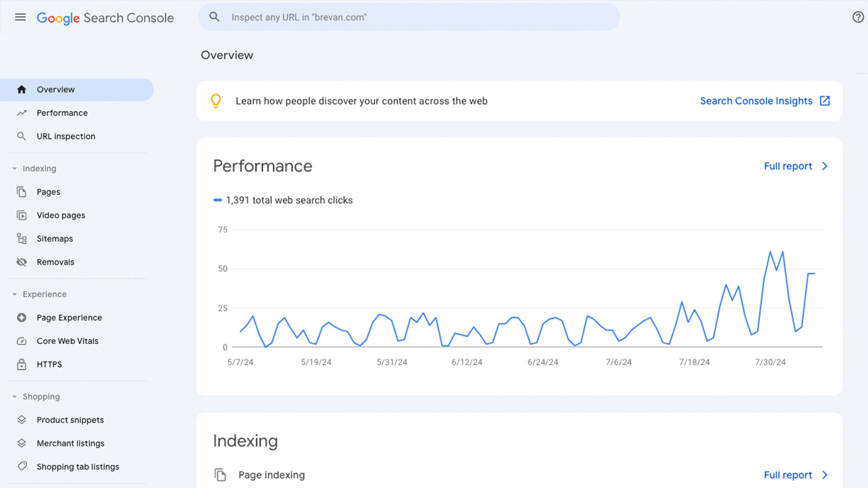Click the Page Experience icon
868x488 pixels.
coord(21,317)
